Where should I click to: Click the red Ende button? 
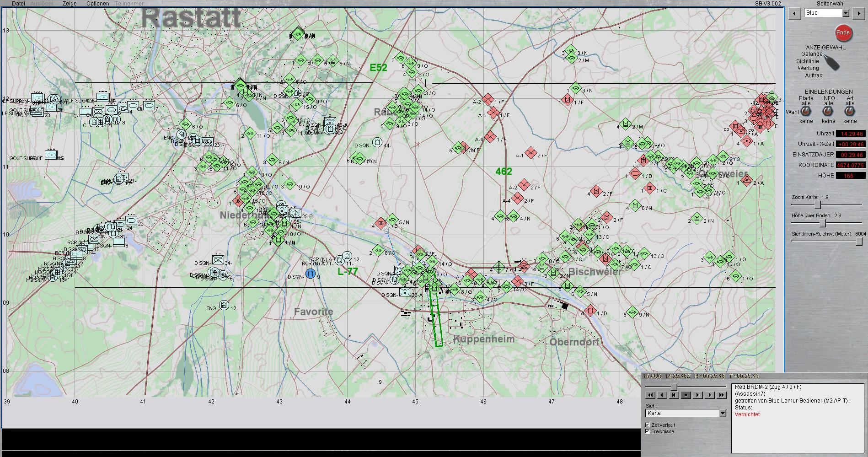click(843, 32)
